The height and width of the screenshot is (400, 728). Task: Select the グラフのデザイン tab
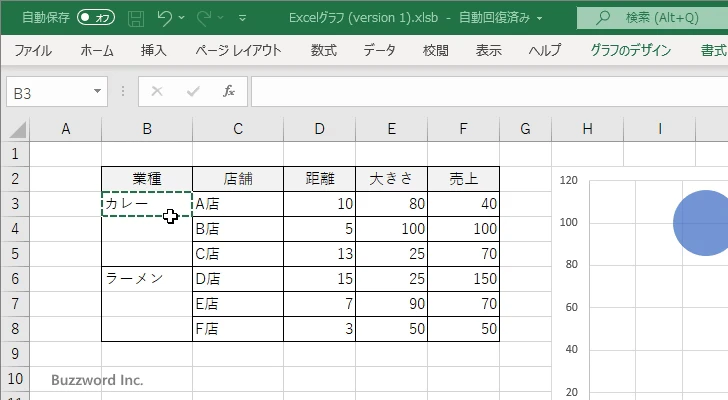630,50
